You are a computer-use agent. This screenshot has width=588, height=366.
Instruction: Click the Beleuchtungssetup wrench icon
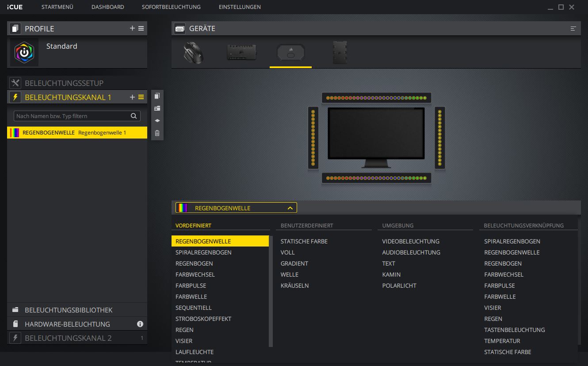coord(15,83)
